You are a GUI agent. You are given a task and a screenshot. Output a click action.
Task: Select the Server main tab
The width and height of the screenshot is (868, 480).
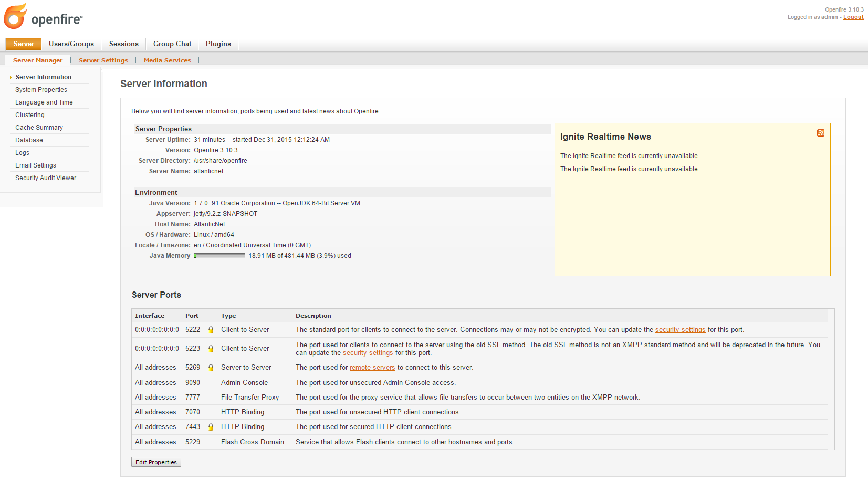(24, 44)
